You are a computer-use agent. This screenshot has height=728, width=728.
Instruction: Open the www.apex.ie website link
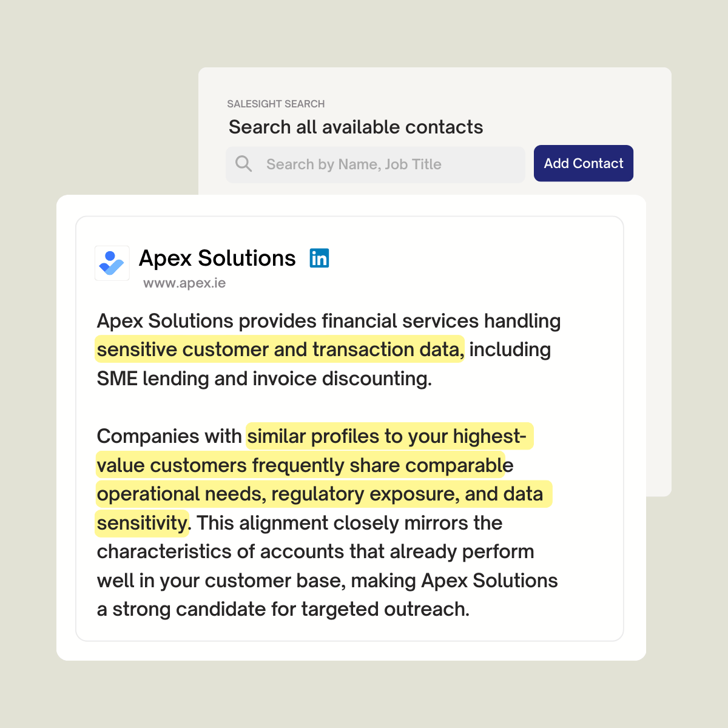point(184,282)
